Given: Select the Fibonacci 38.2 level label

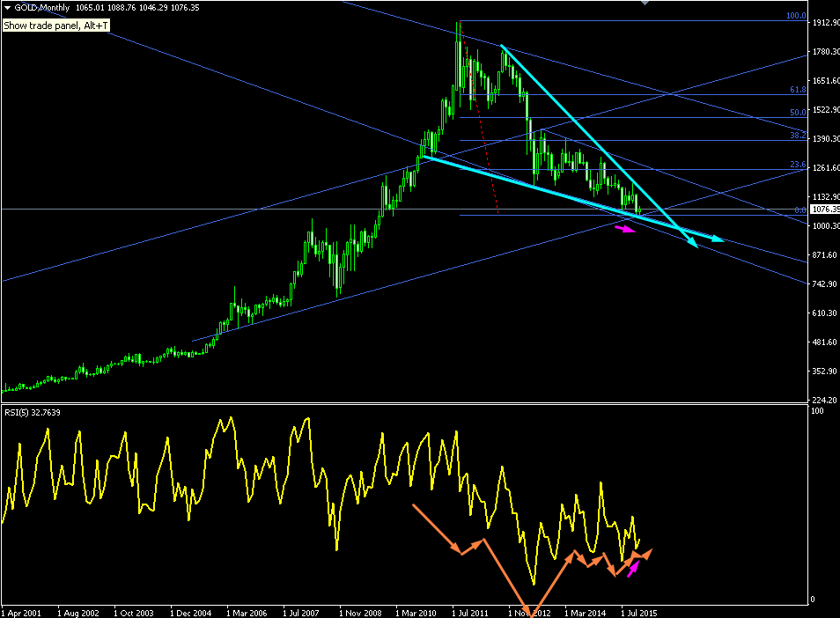Looking at the screenshot, I should (798, 135).
